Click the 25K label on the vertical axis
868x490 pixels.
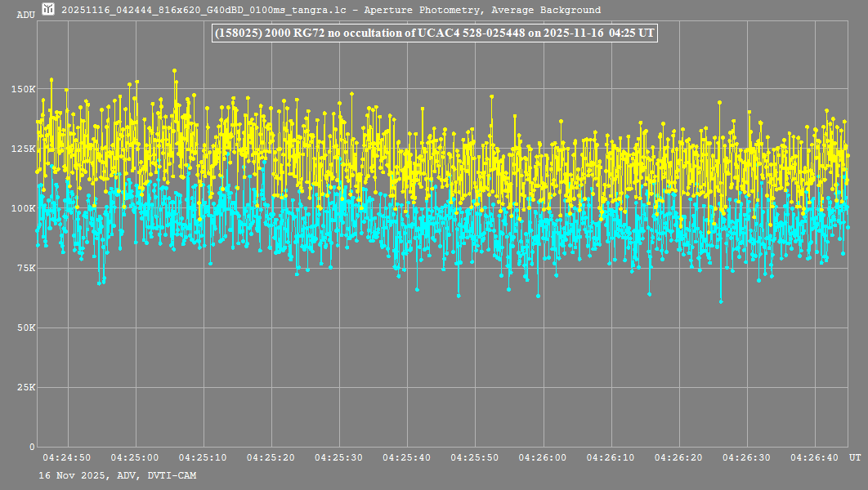[x=25, y=387]
